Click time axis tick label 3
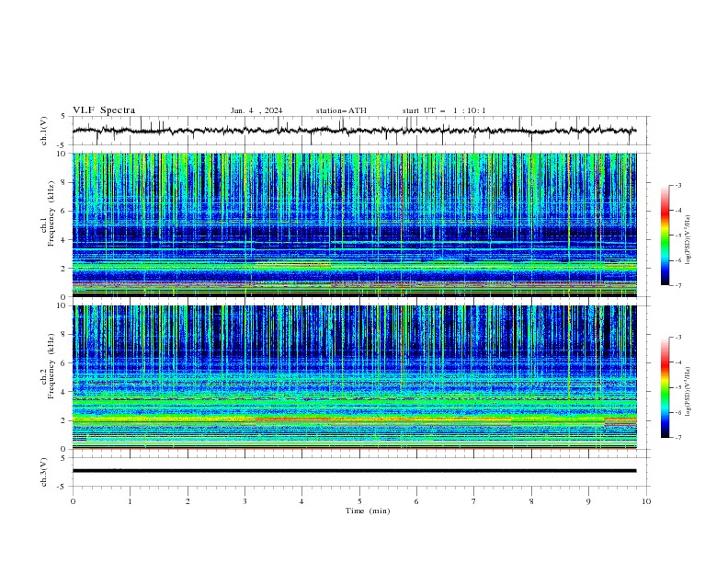 pos(245,501)
